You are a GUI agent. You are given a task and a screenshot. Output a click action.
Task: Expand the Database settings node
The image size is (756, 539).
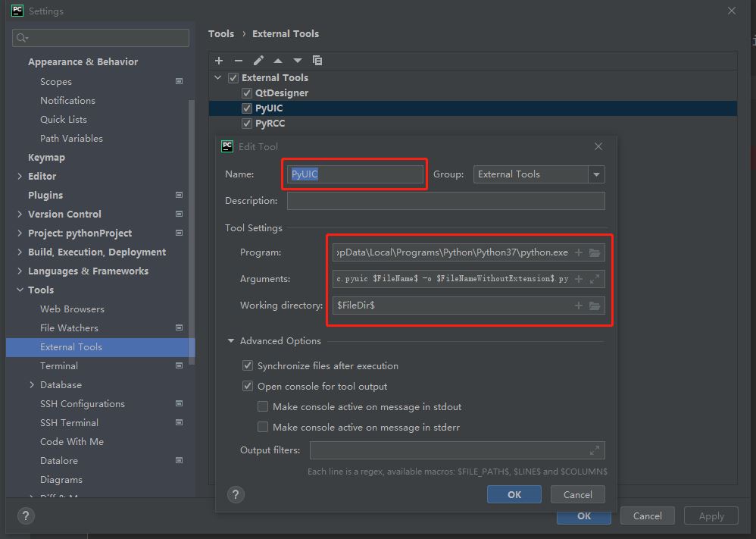click(32, 384)
